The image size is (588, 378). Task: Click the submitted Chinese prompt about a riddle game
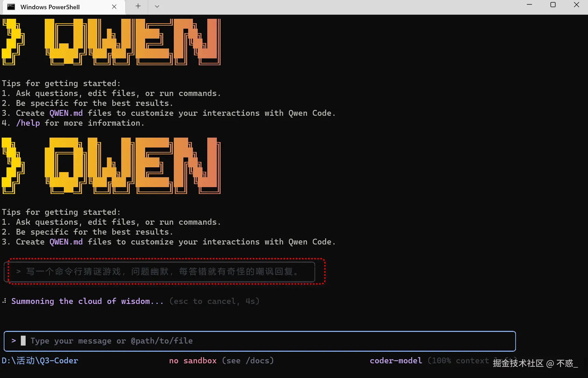coord(160,271)
